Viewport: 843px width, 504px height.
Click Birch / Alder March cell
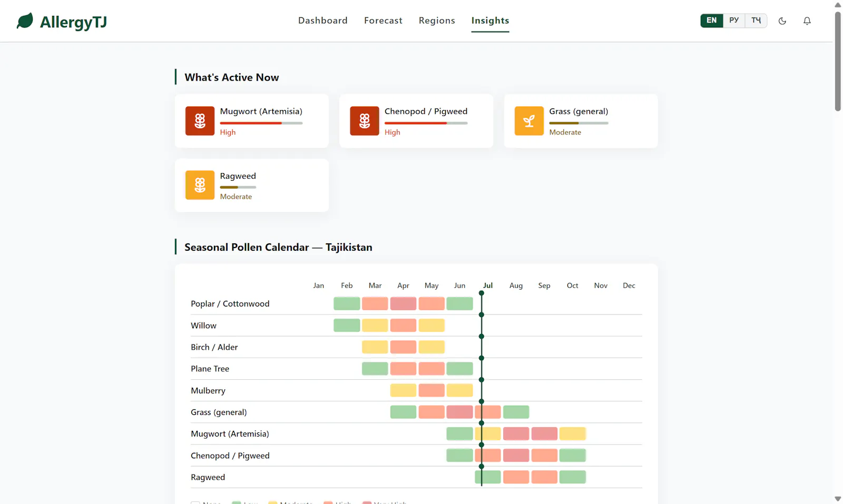375,347
